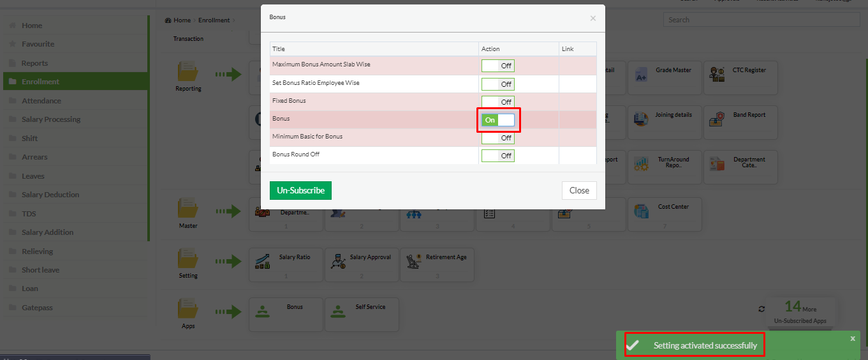
Task: Open the Department Cate.. tile
Action: [740, 167]
